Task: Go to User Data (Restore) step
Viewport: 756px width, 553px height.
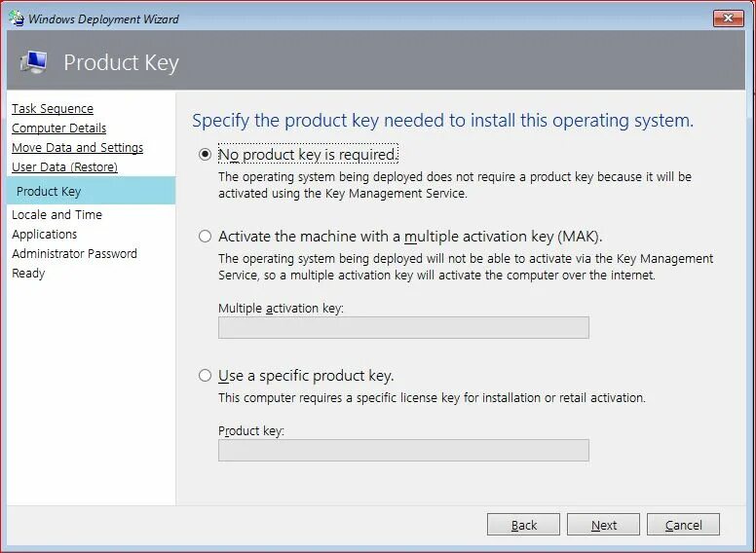Action: click(x=64, y=167)
